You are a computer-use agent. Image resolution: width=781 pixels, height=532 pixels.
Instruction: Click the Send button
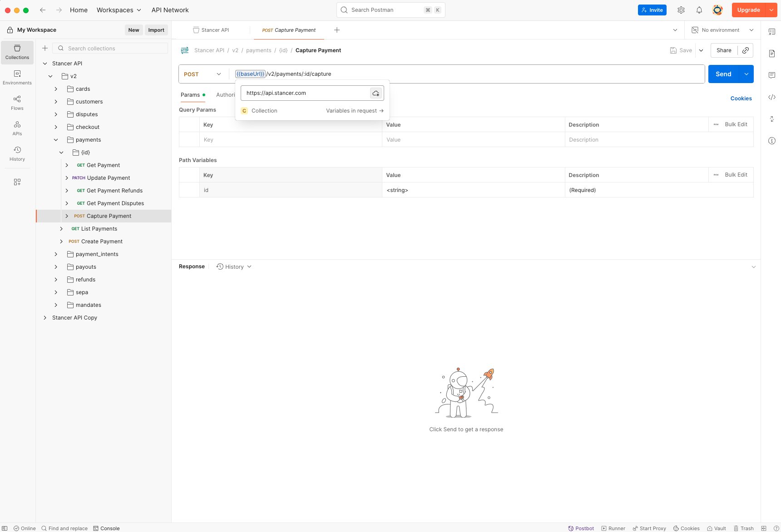723,74
